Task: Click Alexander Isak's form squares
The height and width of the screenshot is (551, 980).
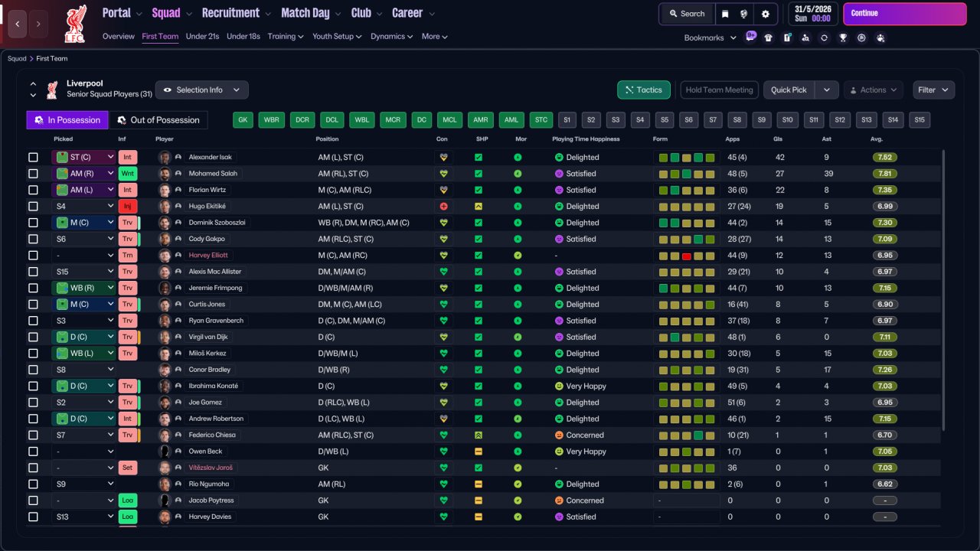Action: (686, 158)
